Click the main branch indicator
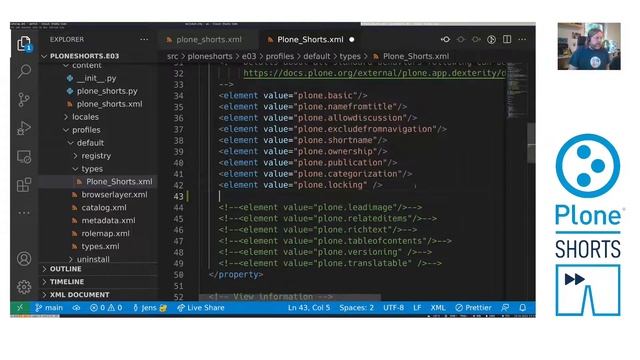This screenshot has height=360, width=640. point(49,308)
